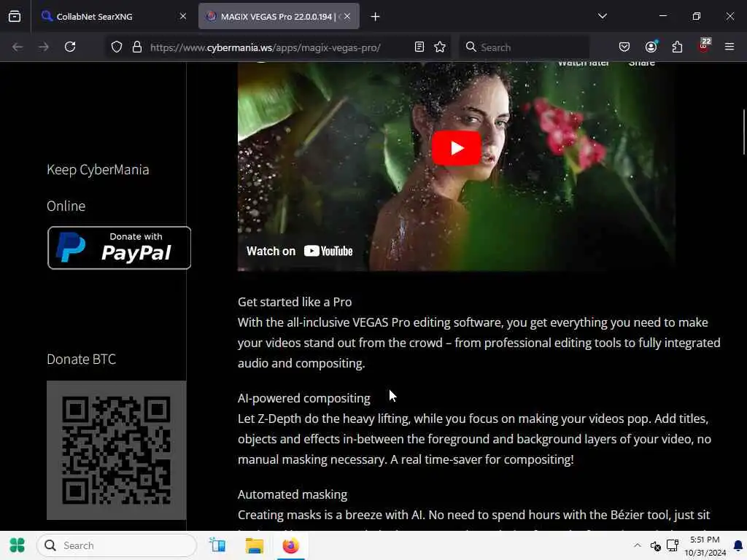Click the taskbar Search box
Screen dimensions: 747x560
coord(117,545)
